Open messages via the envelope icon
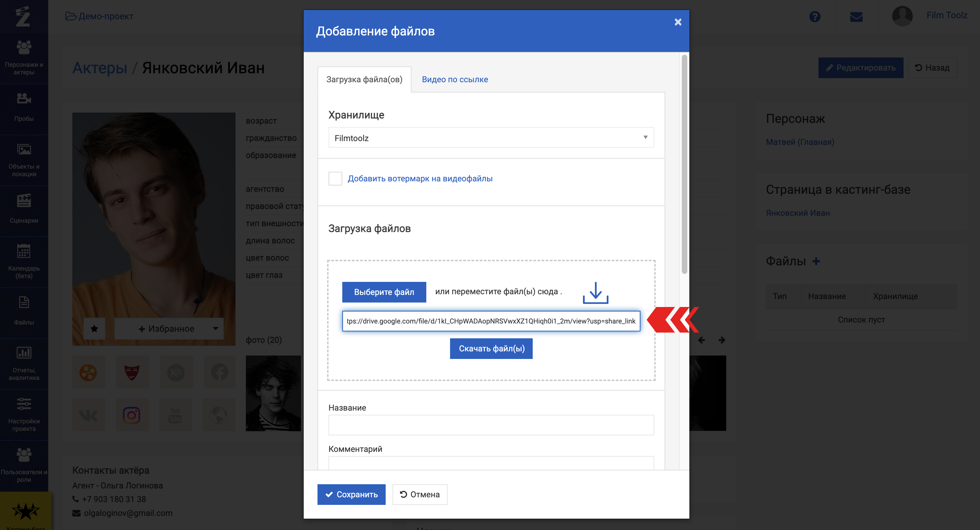980x530 pixels. pos(856,17)
